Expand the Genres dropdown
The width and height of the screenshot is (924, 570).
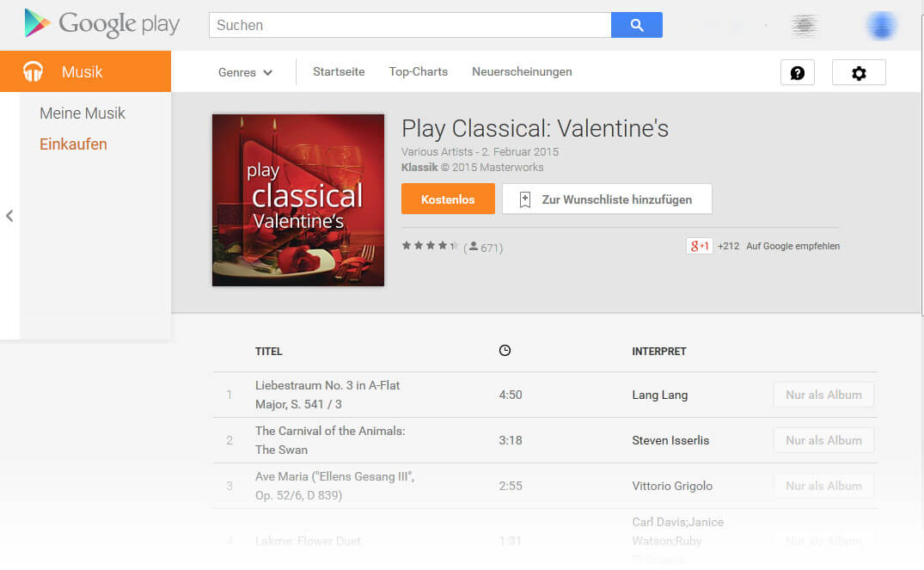click(245, 72)
